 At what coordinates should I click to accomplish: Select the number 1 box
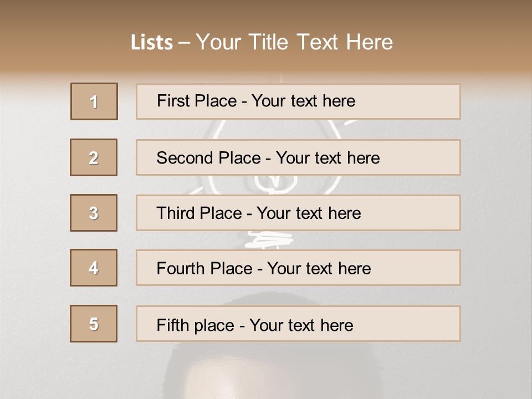pyautogui.click(x=94, y=101)
